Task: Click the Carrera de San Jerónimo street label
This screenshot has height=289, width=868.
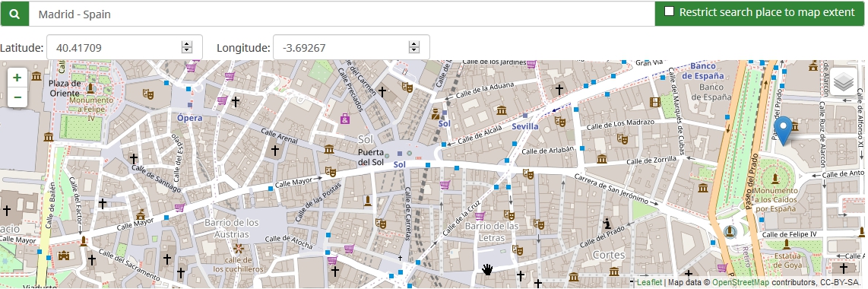Action: coord(611,189)
